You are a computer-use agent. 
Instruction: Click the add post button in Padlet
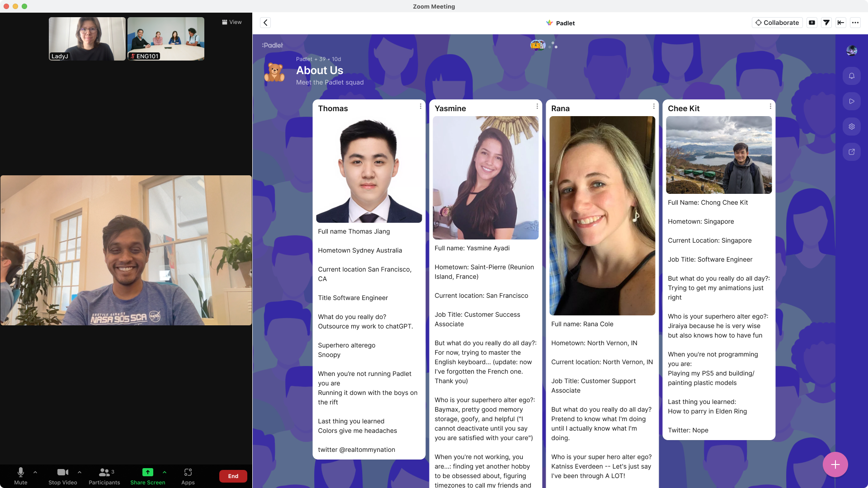point(835,464)
